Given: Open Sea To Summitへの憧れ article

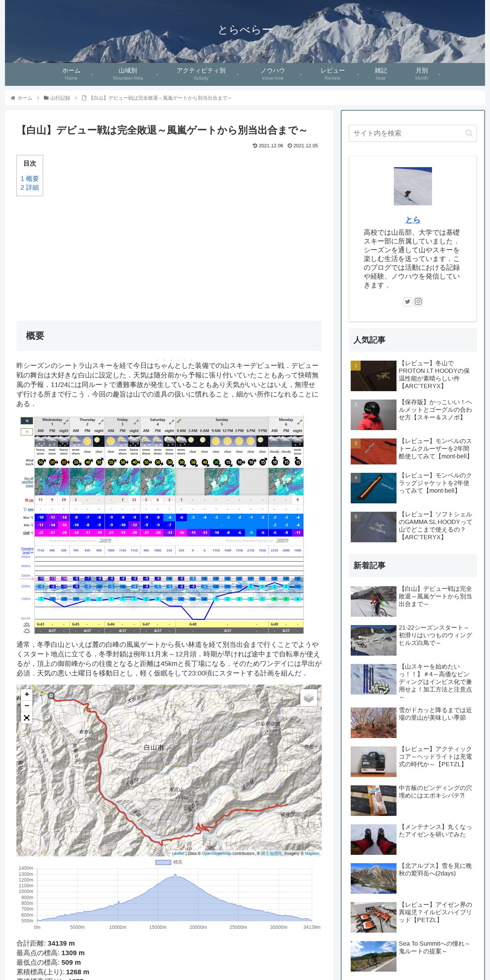Looking at the screenshot, I should click(413, 956).
